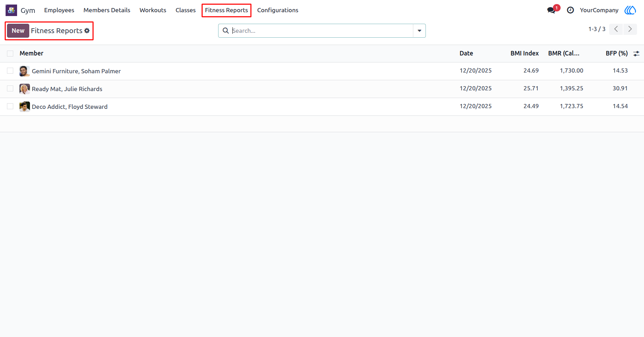Click BMR value 1,723.75
The height and width of the screenshot is (337, 644).
[x=572, y=106]
